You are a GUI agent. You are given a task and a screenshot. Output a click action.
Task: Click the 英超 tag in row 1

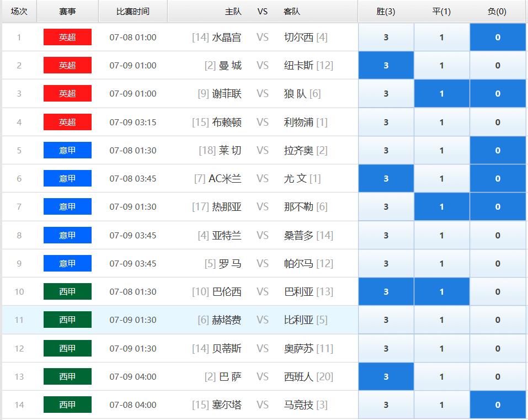click(67, 37)
